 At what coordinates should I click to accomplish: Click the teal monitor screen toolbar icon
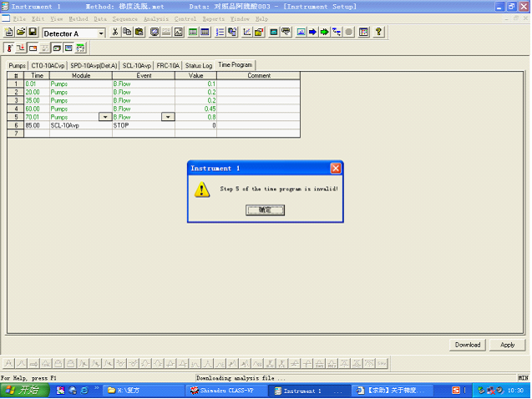coord(273,33)
